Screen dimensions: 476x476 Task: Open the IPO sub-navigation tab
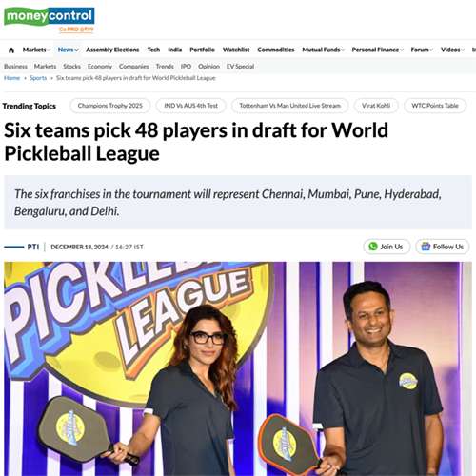tap(186, 67)
